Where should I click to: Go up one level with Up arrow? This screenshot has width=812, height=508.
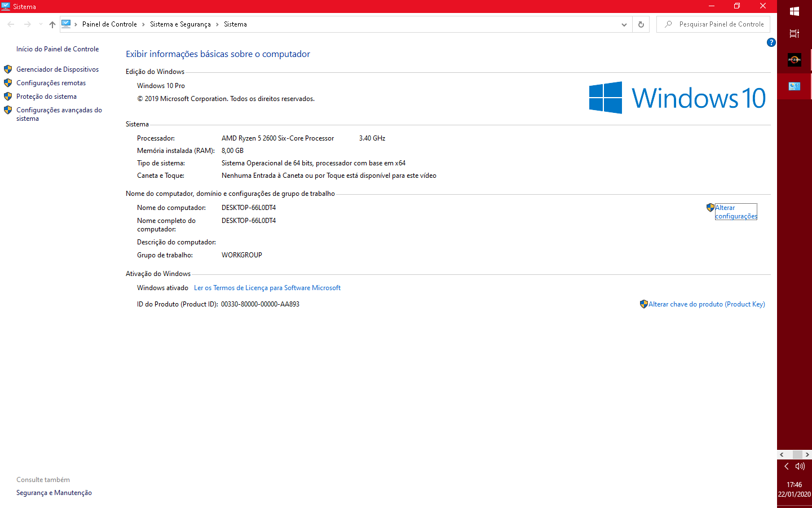(52, 24)
